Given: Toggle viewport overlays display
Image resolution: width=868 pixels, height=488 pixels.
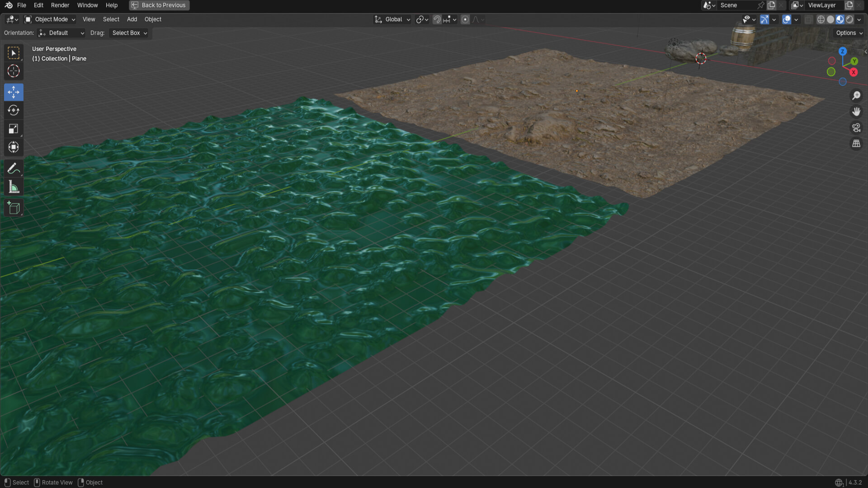Looking at the screenshot, I should coord(787,19).
